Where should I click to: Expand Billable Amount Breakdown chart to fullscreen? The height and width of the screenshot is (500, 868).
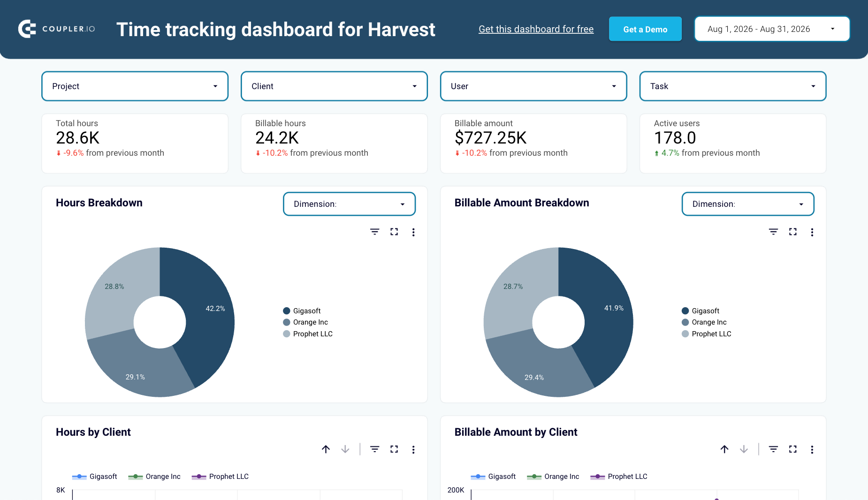(x=793, y=232)
